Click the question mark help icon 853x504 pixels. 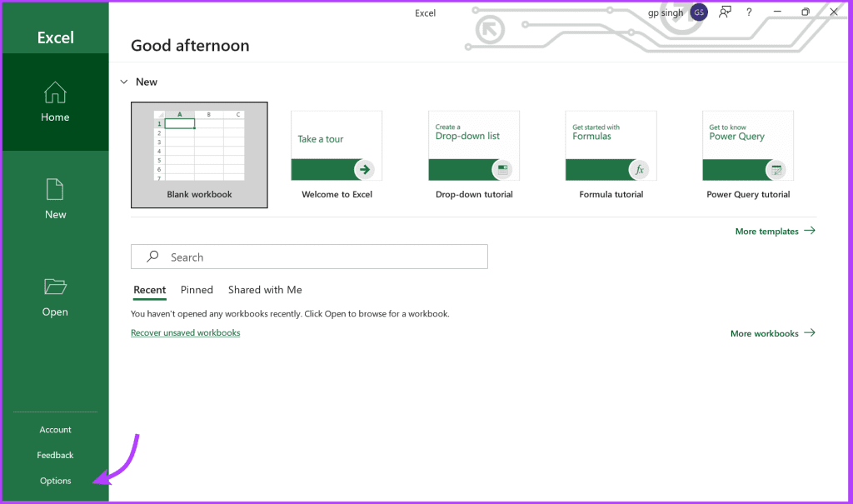point(749,12)
